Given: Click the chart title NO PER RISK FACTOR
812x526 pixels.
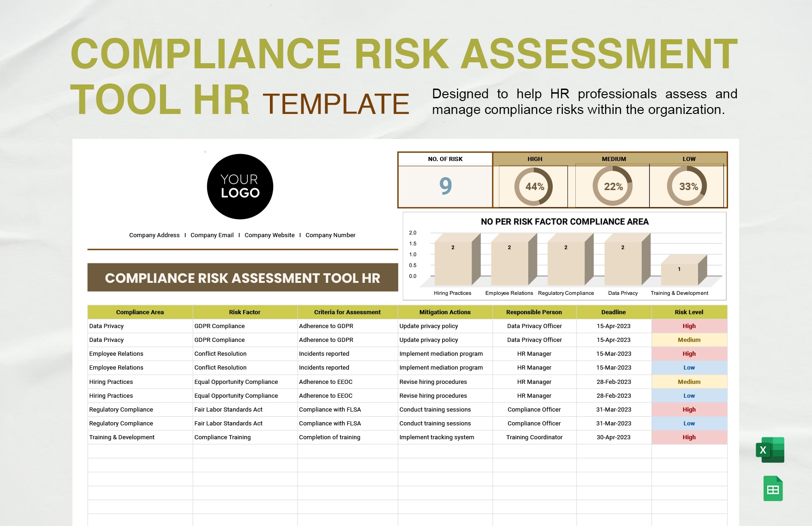Looking at the screenshot, I should 565,222.
